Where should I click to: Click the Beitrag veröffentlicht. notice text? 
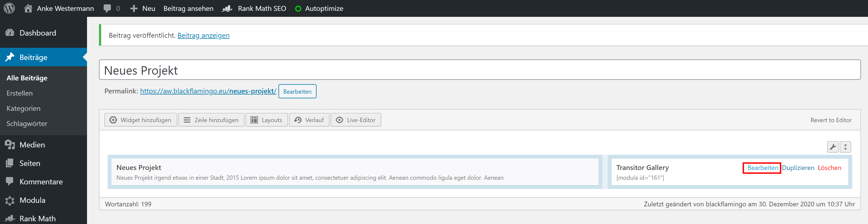point(142,35)
